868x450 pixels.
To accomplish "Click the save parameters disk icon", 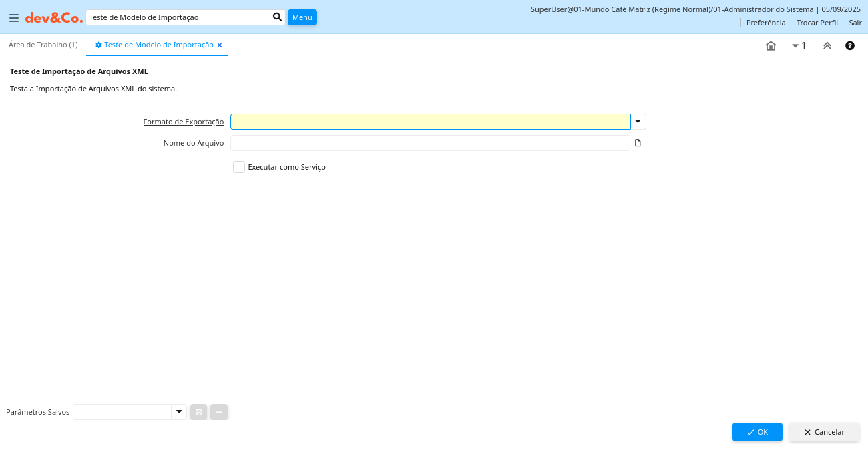I will coord(198,412).
